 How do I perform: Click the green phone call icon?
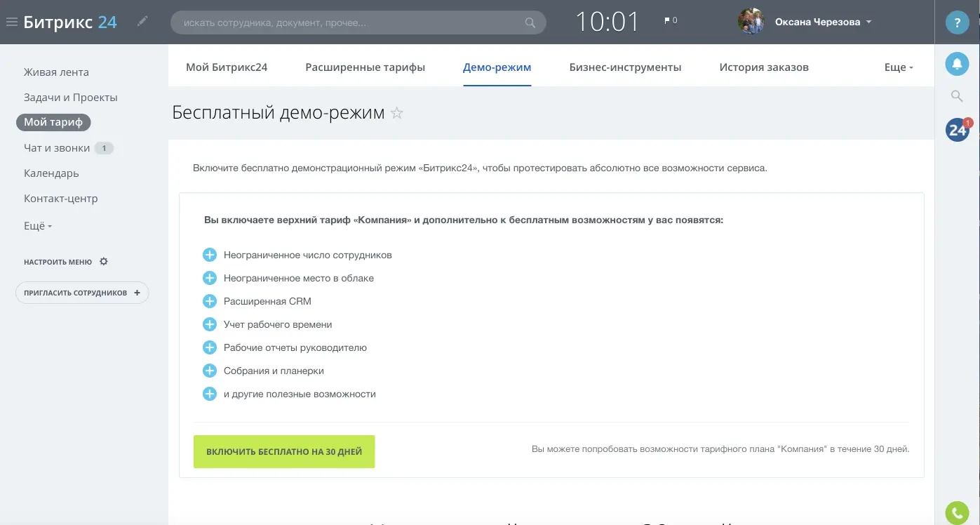point(957,513)
